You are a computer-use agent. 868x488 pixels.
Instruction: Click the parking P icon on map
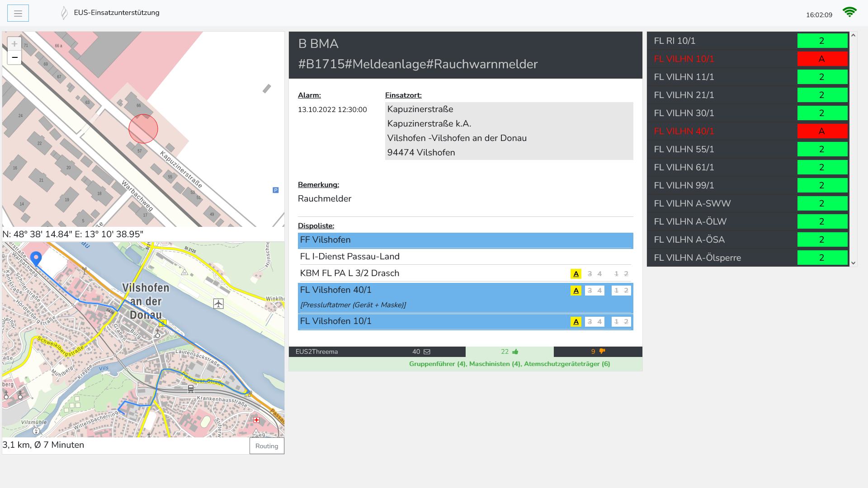275,190
